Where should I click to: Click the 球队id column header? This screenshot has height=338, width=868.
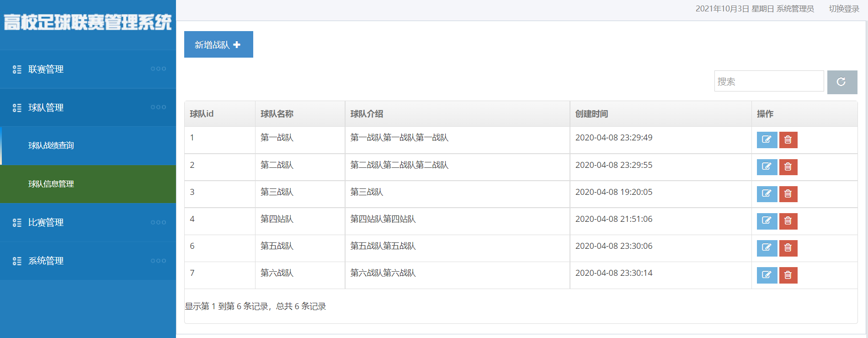pos(220,114)
